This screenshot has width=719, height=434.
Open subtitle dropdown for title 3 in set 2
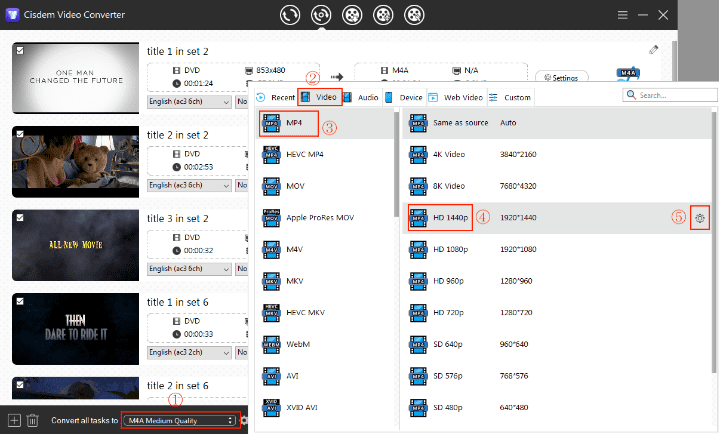click(x=242, y=269)
